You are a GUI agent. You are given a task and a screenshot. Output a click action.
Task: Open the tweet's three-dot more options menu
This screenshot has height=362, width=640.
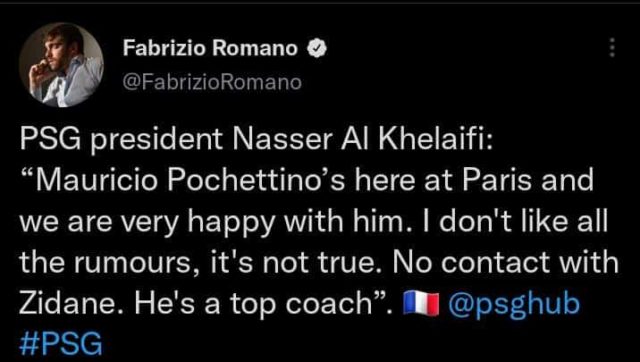tap(612, 48)
